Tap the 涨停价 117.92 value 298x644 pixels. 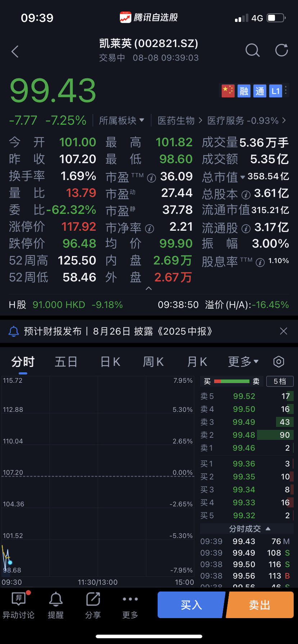pos(78,226)
